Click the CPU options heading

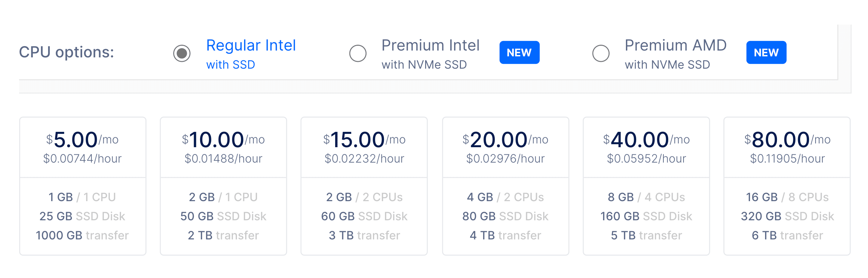pyautogui.click(x=67, y=51)
